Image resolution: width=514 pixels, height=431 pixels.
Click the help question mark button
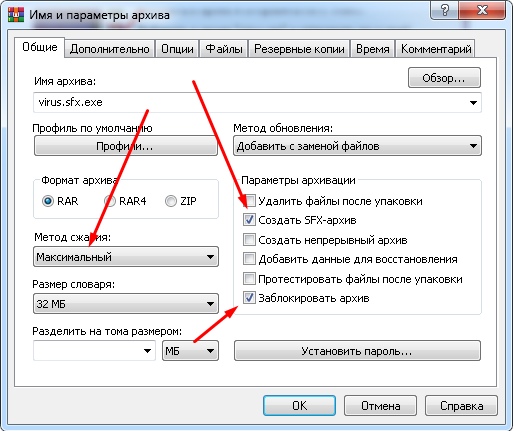click(445, 10)
